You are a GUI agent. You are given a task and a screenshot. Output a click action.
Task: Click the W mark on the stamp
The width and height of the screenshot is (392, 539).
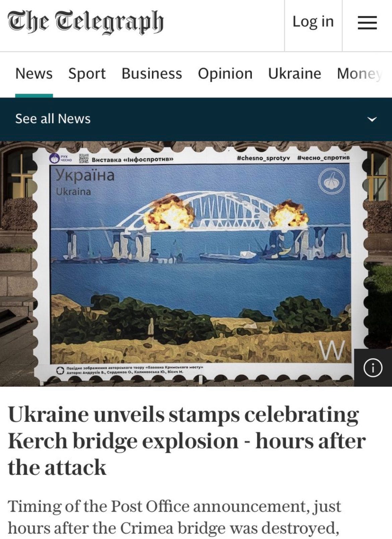tap(332, 351)
